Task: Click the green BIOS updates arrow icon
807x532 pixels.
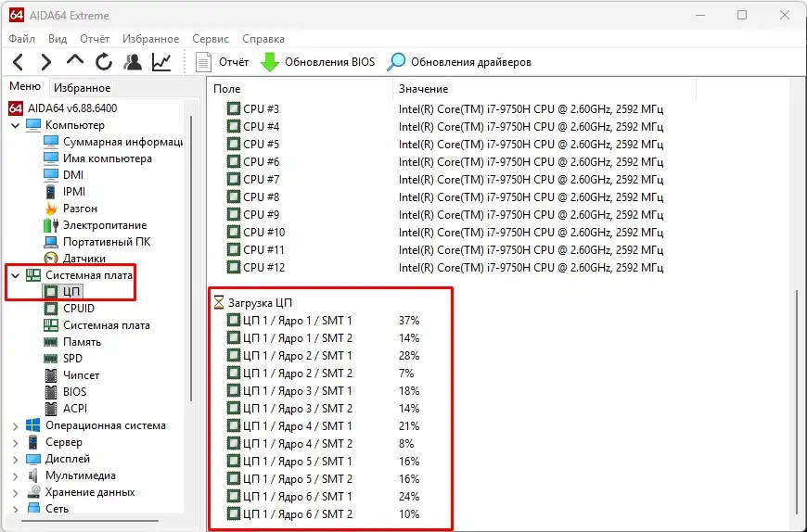Action: pos(270,62)
